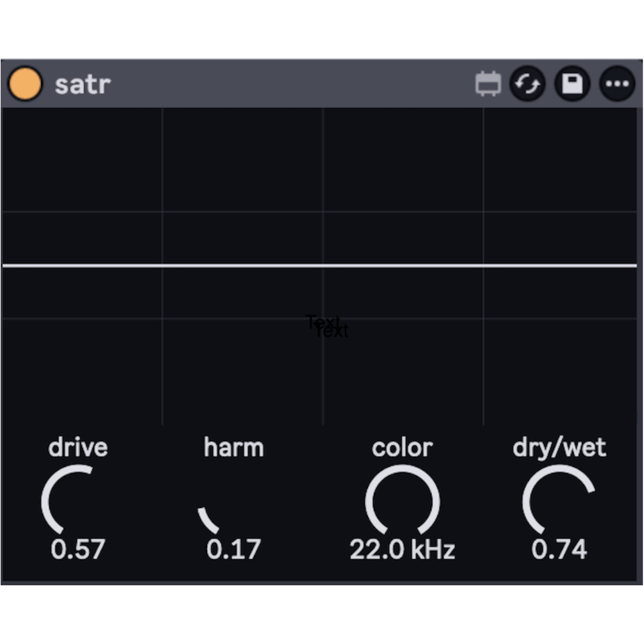The height and width of the screenshot is (644, 644).
Task: Click the satr device title
Action: [83, 85]
